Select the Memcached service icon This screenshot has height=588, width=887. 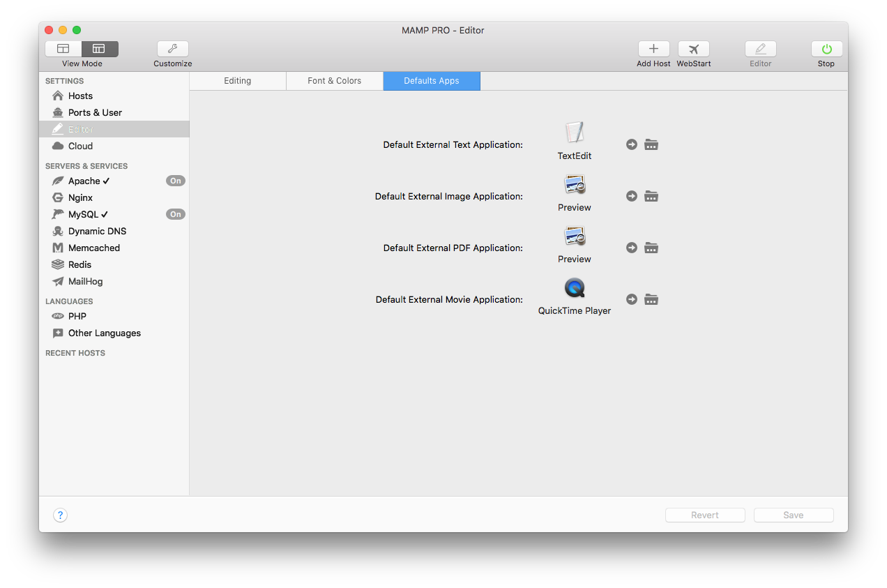click(59, 248)
